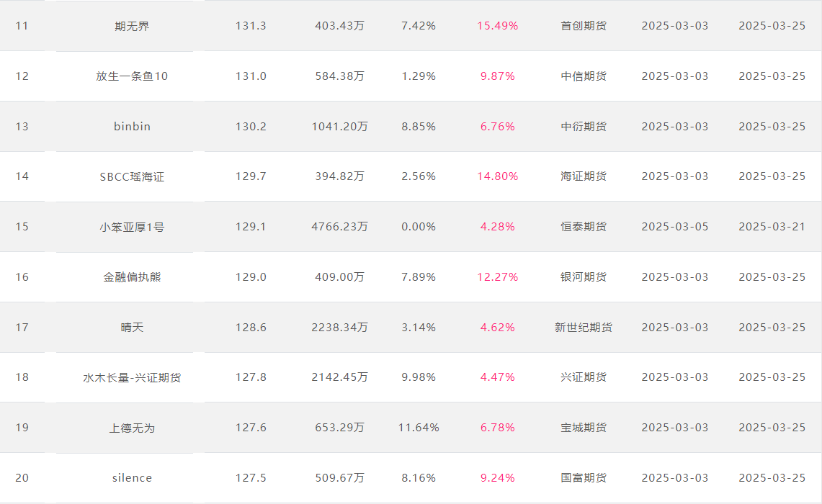Click the 首创期货 company cell
Screen dimensions: 822x504
tap(584, 26)
